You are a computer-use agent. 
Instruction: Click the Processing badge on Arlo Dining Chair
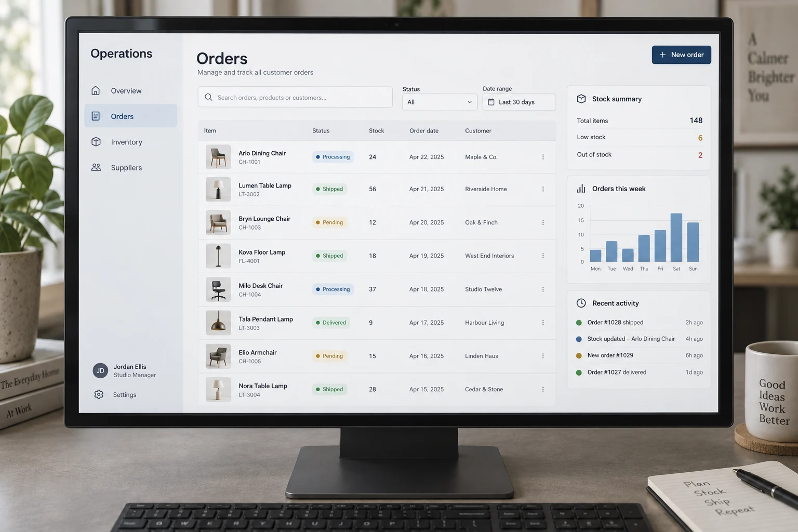(x=332, y=157)
